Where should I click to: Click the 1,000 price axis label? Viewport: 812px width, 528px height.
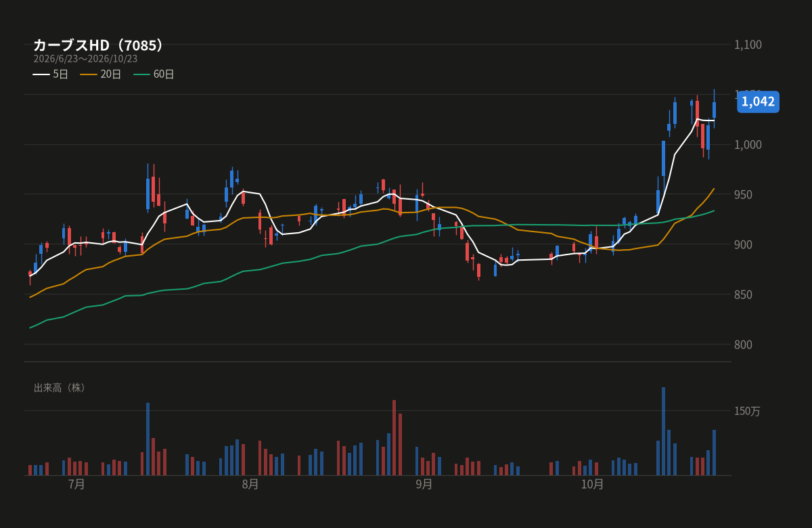pyautogui.click(x=748, y=145)
